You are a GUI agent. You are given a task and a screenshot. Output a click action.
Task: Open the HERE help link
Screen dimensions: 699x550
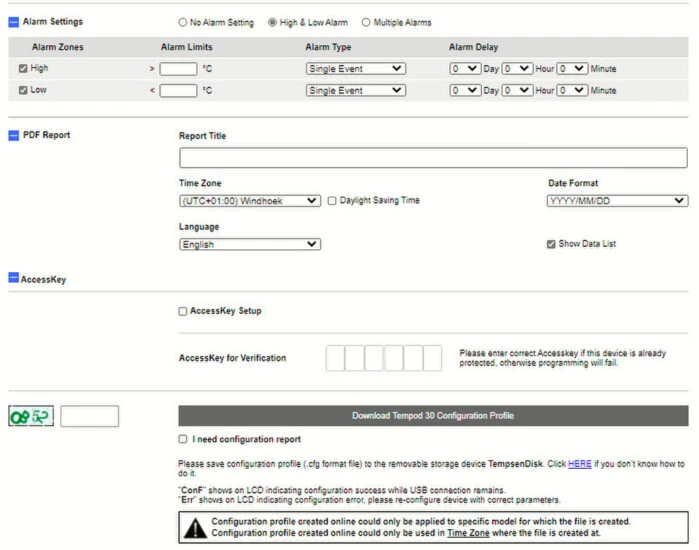pyautogui.click(x=580, y=464)
